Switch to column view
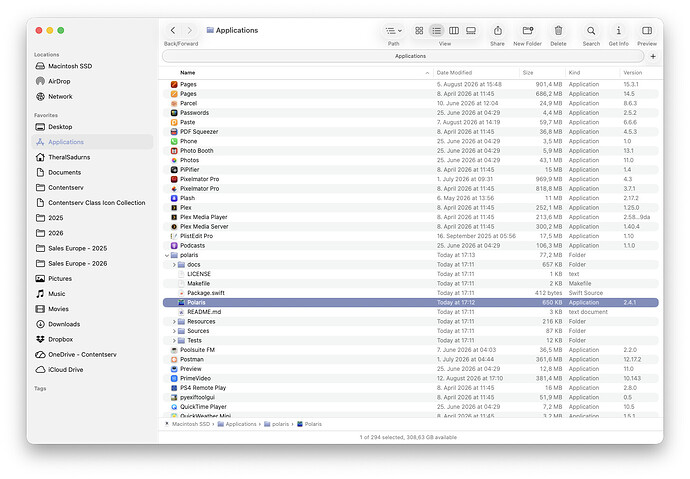 click(x=454, y=30)
